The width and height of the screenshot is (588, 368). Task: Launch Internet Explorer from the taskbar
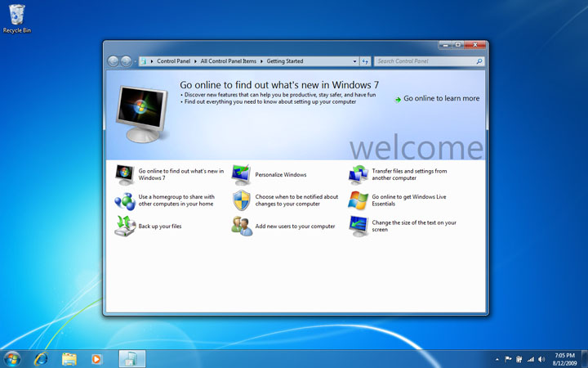41,358
